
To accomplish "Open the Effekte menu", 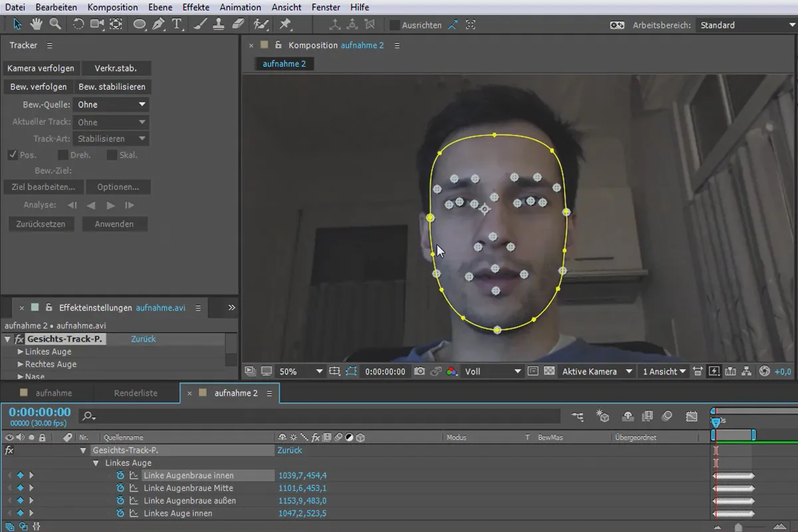I will point(195,7).
